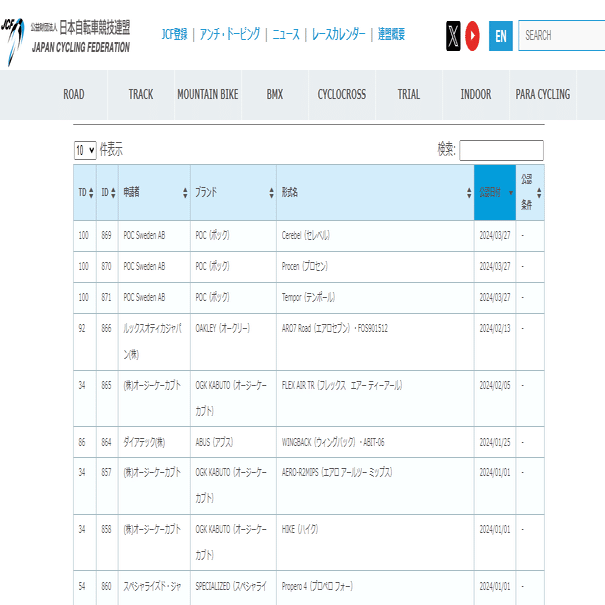Go to CYCLOCROSS section
This screenshot has width=605, height=605.
(341, 95)
